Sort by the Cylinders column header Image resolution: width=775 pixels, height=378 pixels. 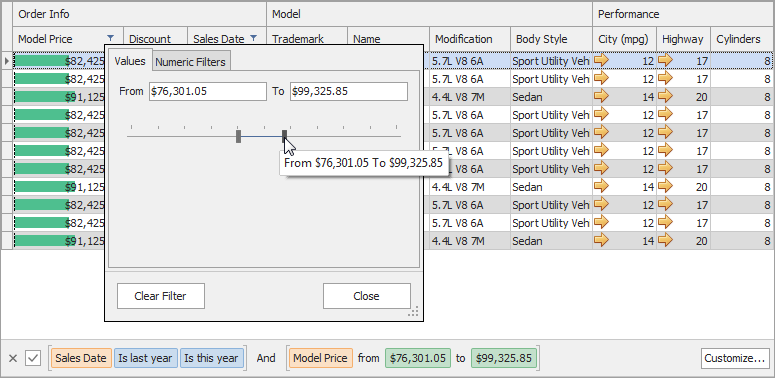[742, 39]
